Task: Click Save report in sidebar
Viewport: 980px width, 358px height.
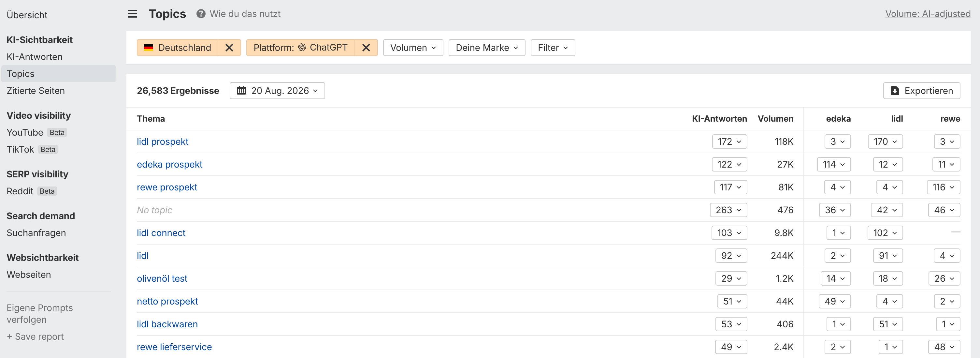Action: [35, 337]
